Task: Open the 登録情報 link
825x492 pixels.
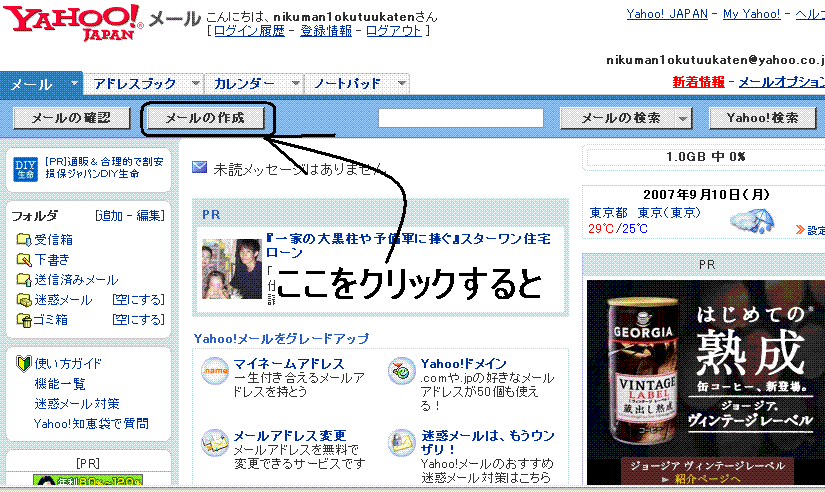Action: 326,31
